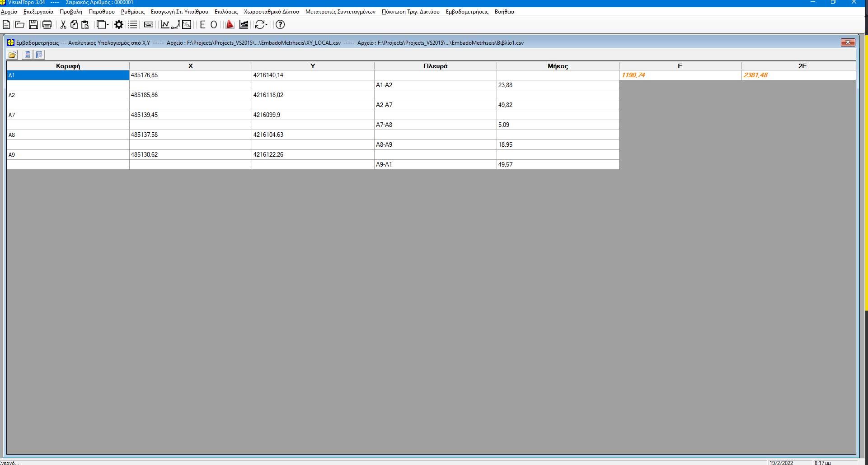Click the Cut scissors icon
Image resolution: width=868 pixels, height=465 pixels.
[x=63, y=25]
